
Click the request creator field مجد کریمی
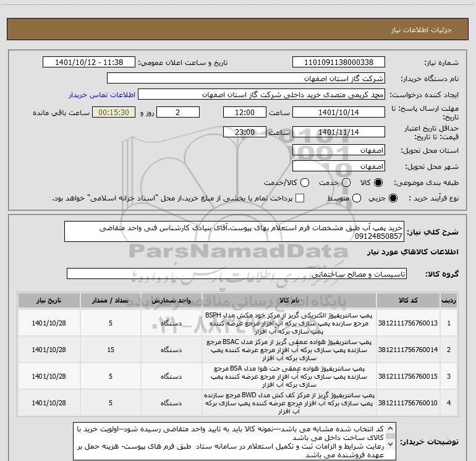pos(261,95)
